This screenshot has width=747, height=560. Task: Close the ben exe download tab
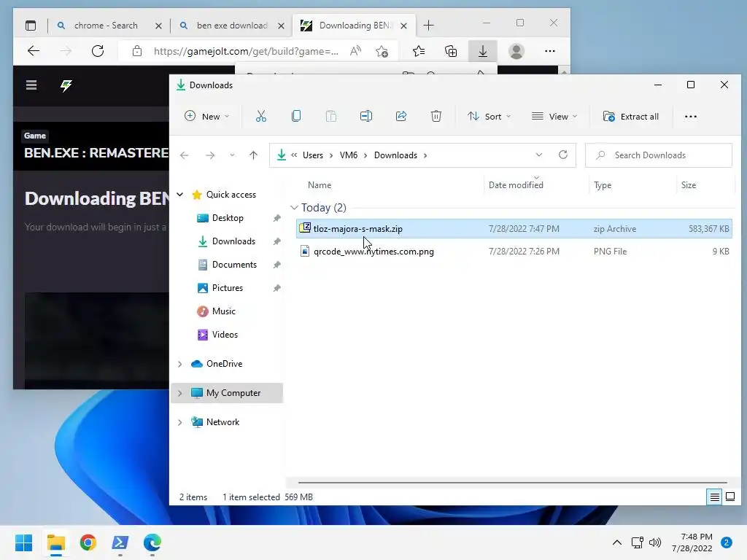tap(281, 26)
